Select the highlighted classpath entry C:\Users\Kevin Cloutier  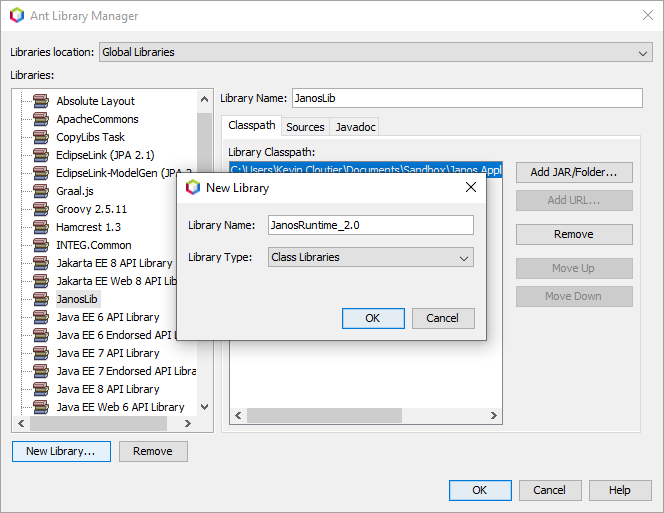coord(366,169)
